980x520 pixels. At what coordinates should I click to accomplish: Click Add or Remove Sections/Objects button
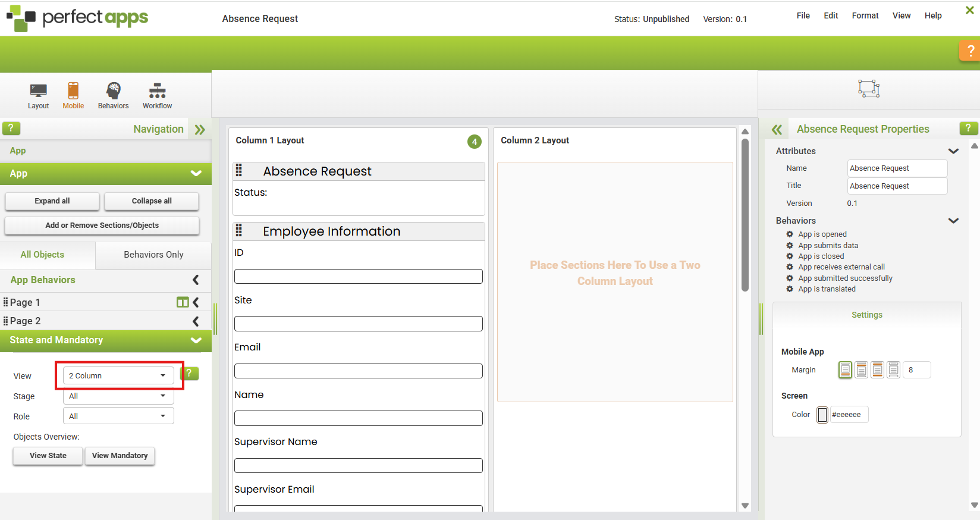pyautogui.click(x=102, y=225)
